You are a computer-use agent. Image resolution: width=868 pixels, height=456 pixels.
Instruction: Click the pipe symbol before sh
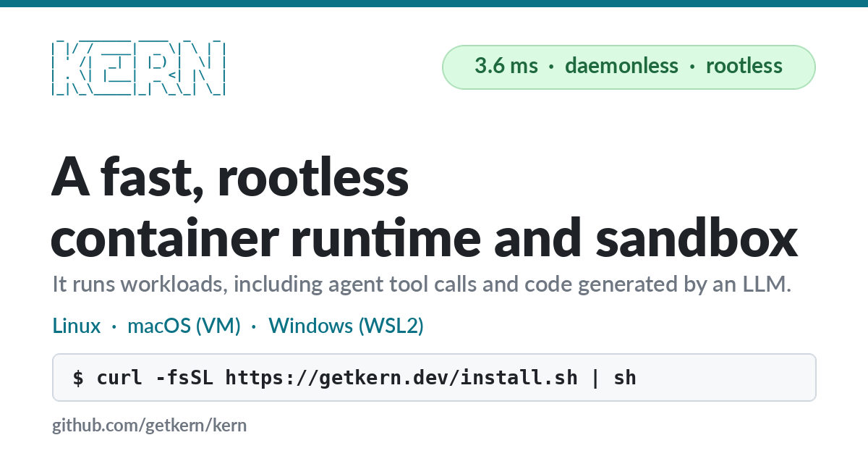pyautogui.click(x=596, y=377)
